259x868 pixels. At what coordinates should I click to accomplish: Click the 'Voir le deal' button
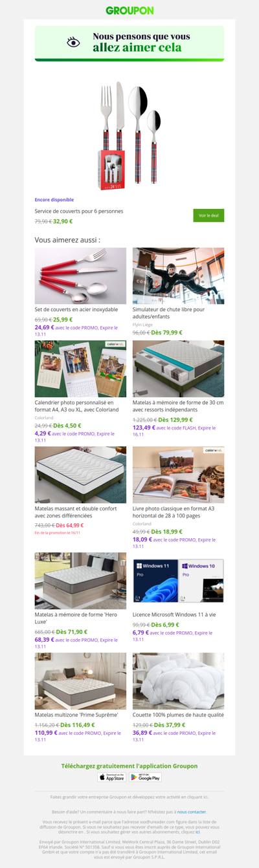[208, 215]
